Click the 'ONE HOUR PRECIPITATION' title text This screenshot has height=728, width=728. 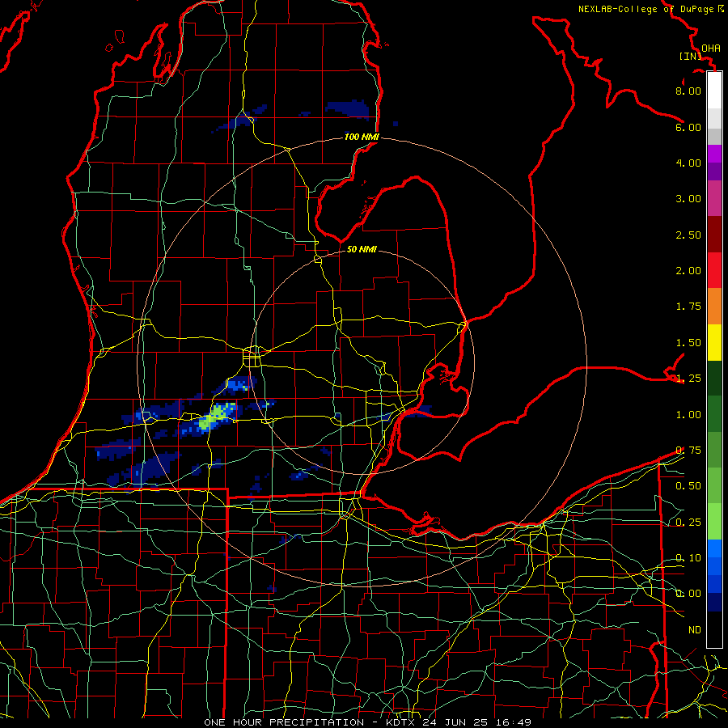[284, 722]
